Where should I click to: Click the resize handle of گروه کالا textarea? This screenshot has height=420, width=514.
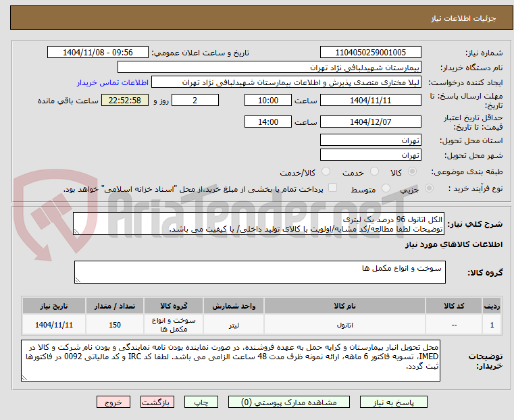(78, 280)
